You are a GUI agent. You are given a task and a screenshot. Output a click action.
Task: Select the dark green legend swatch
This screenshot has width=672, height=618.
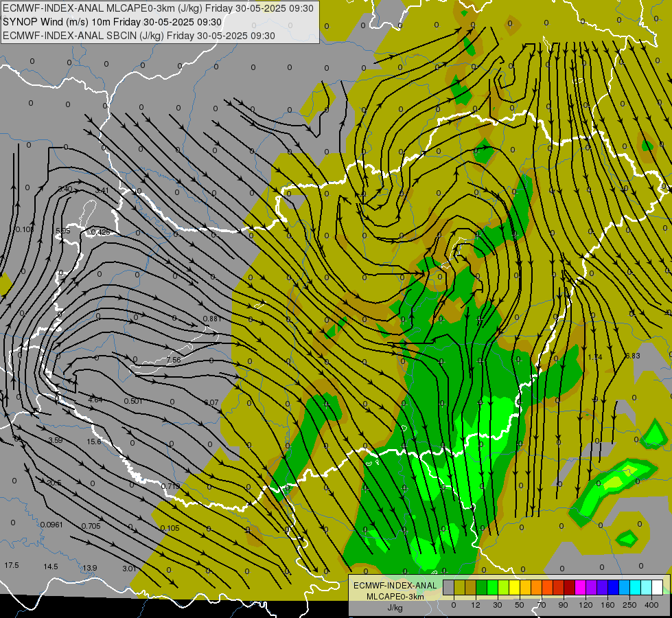click(x=482, y=587)
